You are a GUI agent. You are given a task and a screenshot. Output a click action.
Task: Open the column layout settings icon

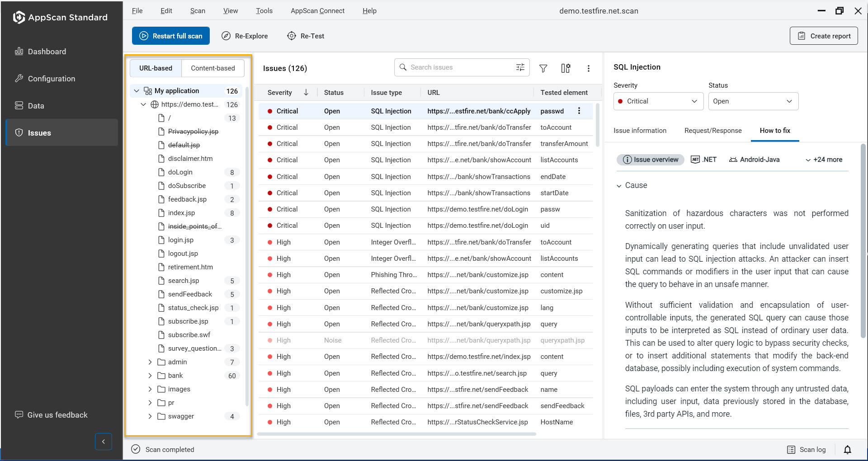pyautogui.click(x=566, y=68)
